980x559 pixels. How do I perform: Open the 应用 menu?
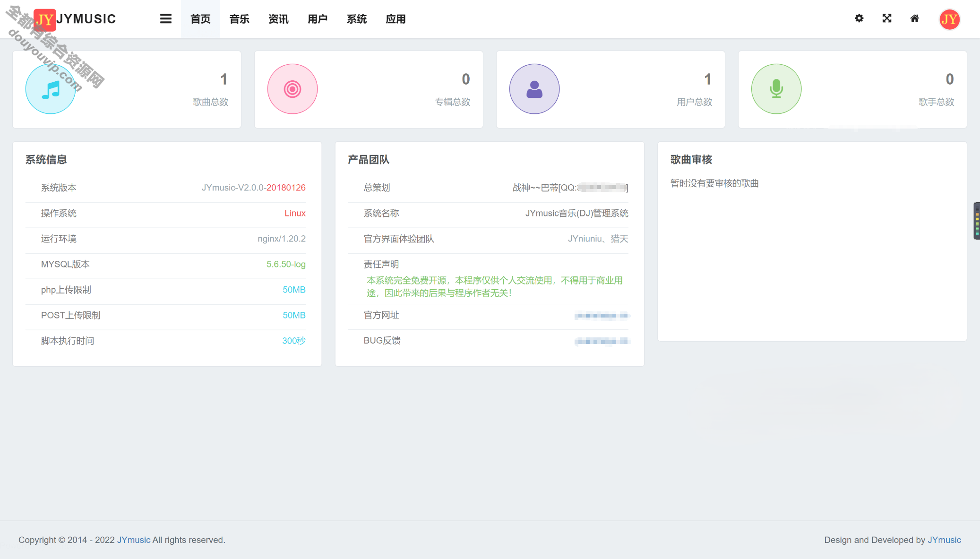point(396,19)
